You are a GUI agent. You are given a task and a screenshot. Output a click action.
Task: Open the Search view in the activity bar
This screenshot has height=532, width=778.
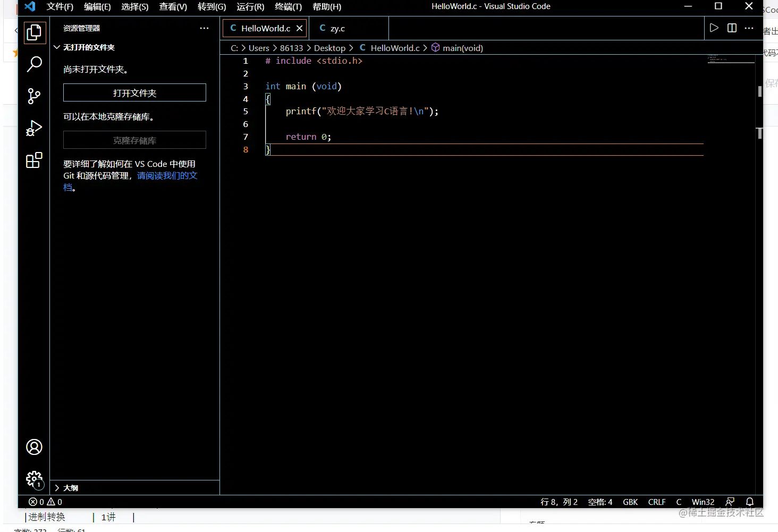point(34,64)
